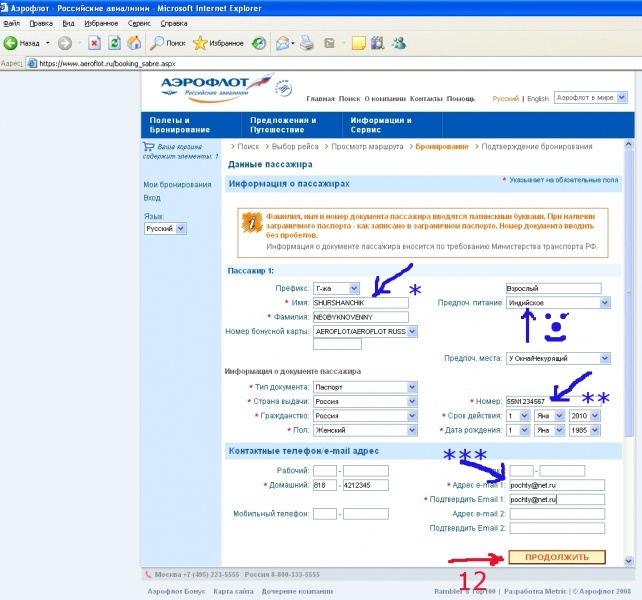The height and width of the screenshot is (600, 642).
Task: Click the Mail envelope toolbar icon
Action: (x=283, y=43)
